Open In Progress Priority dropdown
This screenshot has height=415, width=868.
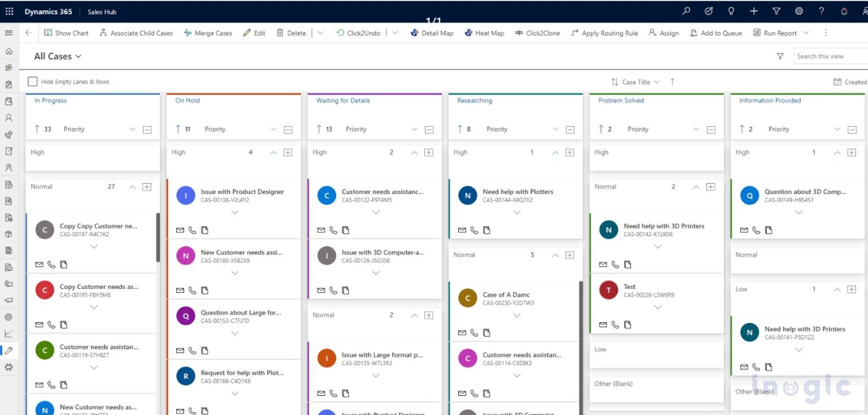[x=133, y=129]
